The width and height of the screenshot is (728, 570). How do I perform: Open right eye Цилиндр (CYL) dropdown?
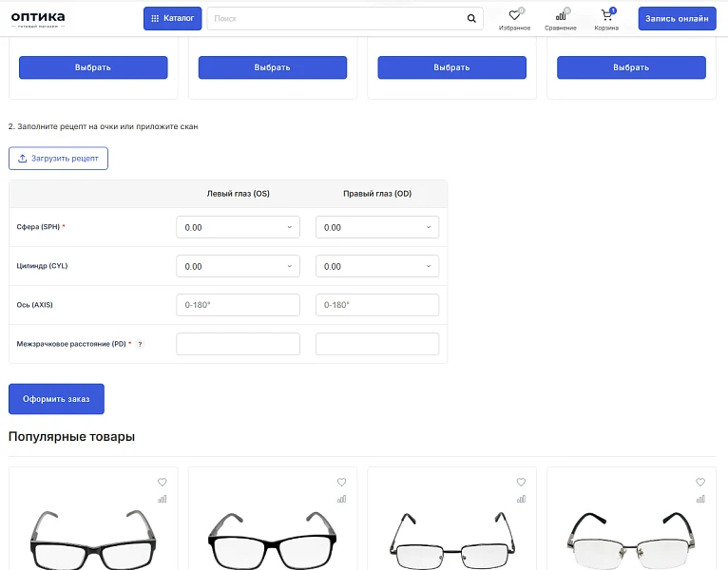tap(377, 266)
